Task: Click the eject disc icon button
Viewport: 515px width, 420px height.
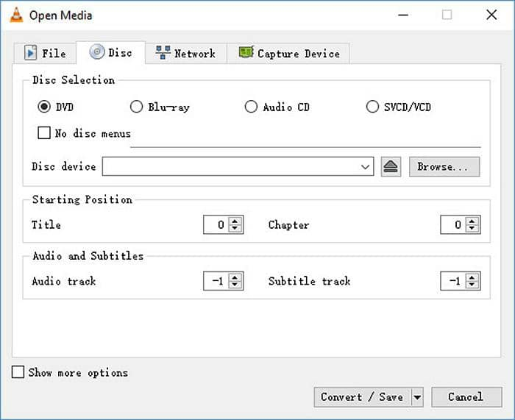Action: point(391,167)
